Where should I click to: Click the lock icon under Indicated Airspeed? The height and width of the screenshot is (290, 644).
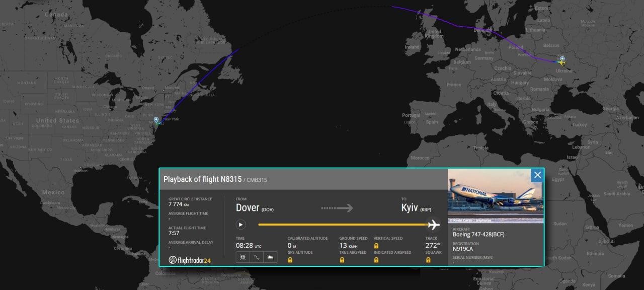376,260
